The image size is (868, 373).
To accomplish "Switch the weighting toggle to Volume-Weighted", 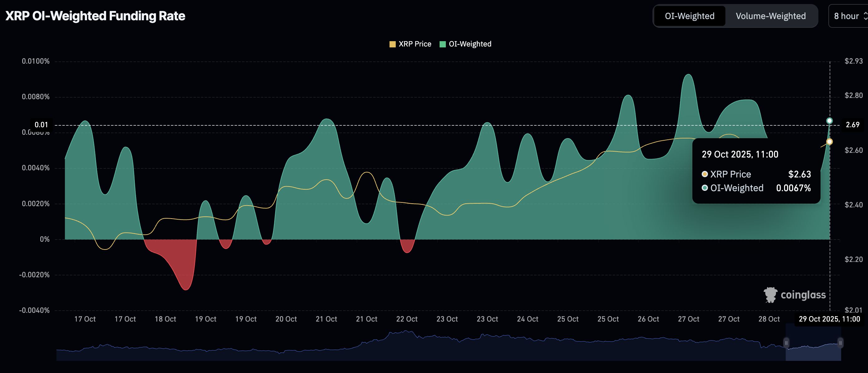I will (x=771, y=16).
